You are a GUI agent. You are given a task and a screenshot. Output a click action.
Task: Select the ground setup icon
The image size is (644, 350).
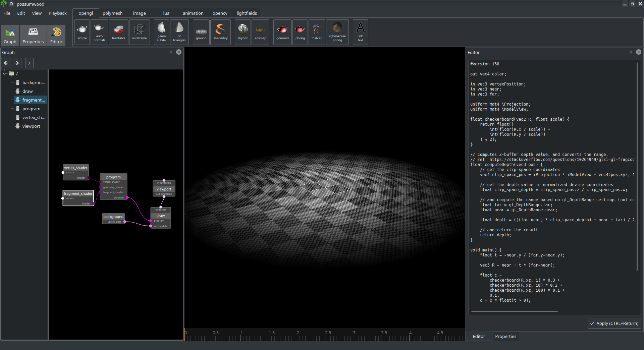[x=201, y=32]
